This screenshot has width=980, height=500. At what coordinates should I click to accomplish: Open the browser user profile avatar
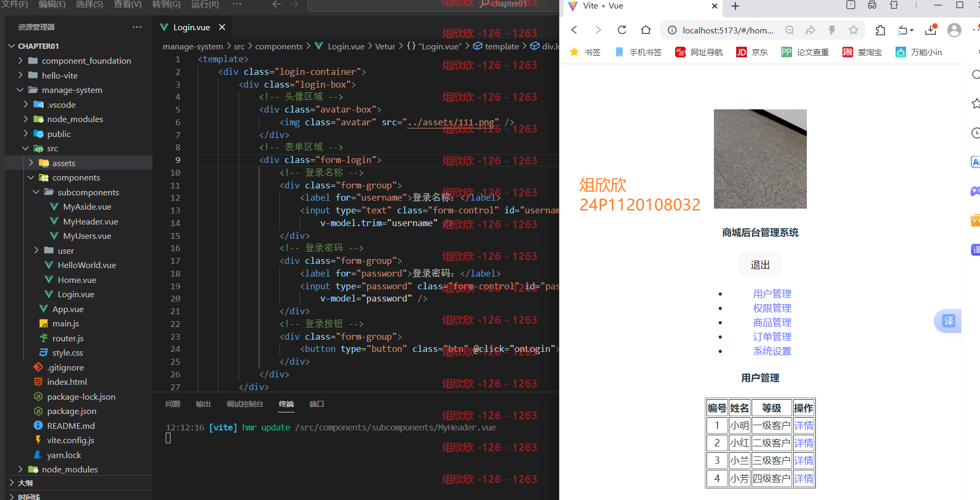(955, 30)
